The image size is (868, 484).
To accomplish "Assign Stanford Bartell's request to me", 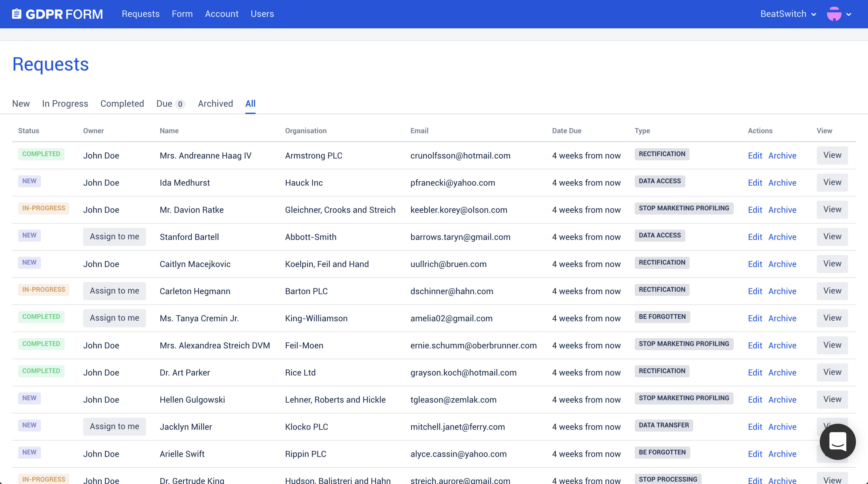I will 114,237.
